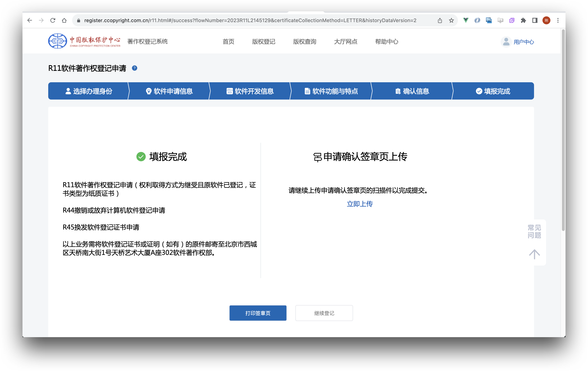Open the 大厅网点 navigation item
Image resolution: width=588 pixels, height=371 pixels.
tap(345, 42)
